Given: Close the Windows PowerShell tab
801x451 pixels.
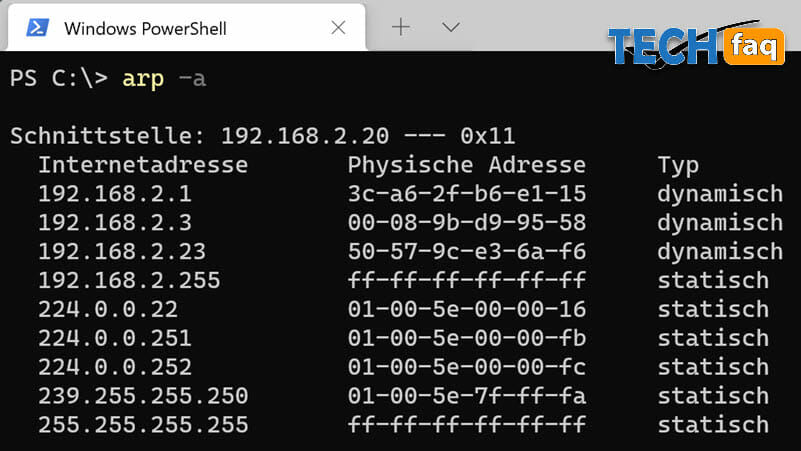Looking at the screenshot, I should coord(338,28).
